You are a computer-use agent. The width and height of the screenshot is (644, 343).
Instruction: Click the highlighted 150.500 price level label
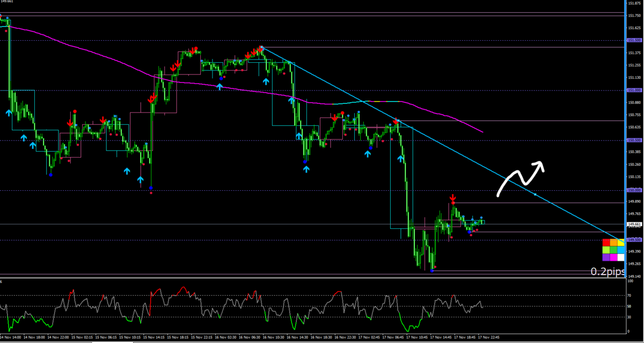point(635,140)
